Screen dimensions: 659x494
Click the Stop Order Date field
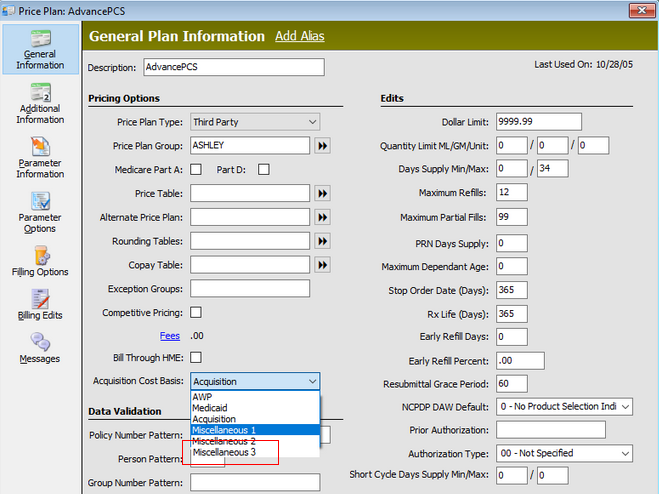[511, 290]
